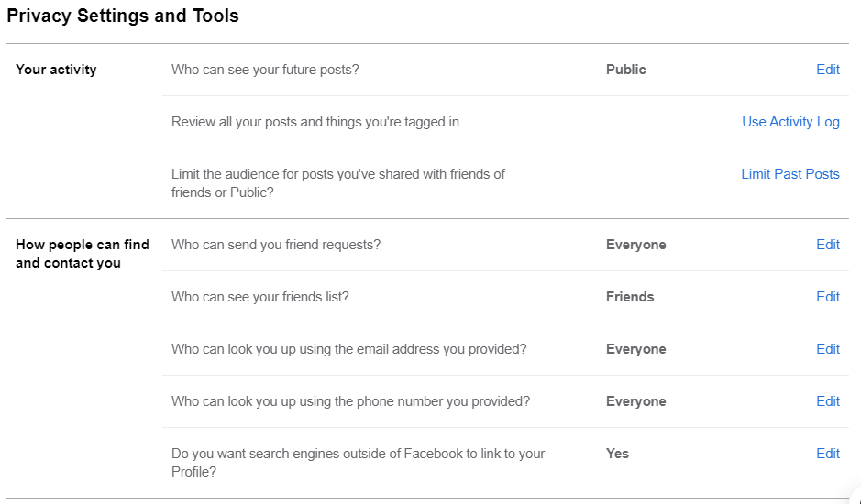Click the Yes value for search engines

click(617, 454)
